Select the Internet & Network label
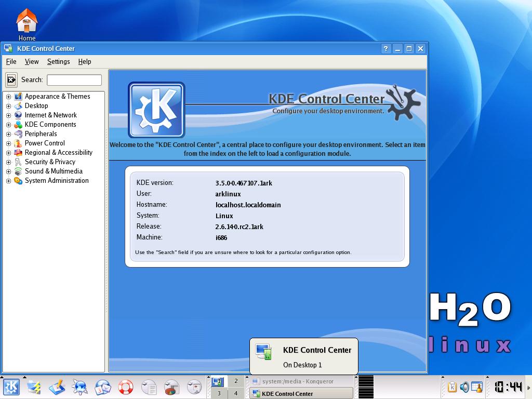The width and height of the screenshot is (532, 399). pos(50,115)
